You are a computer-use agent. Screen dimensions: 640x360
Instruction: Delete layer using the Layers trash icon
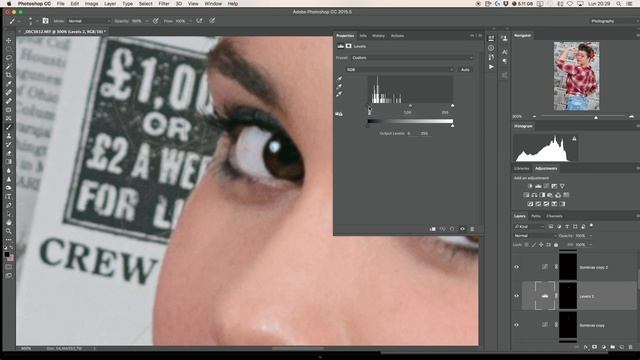[x=631, y=347]
